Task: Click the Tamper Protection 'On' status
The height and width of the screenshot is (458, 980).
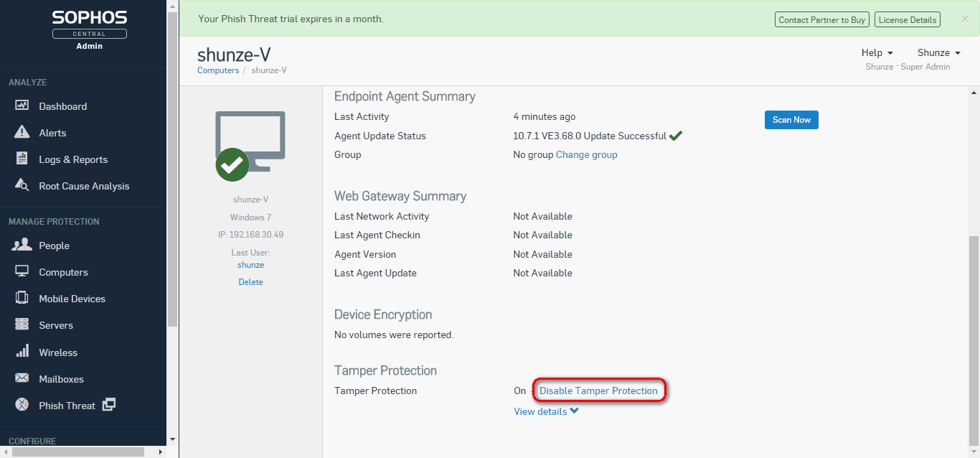Action: [x=520, y=391]
